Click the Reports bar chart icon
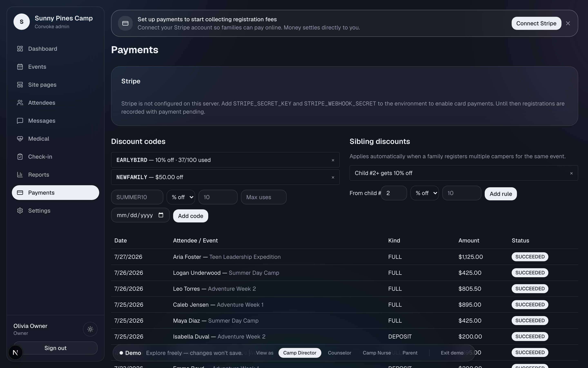588x368 pixels. point(20,175)
